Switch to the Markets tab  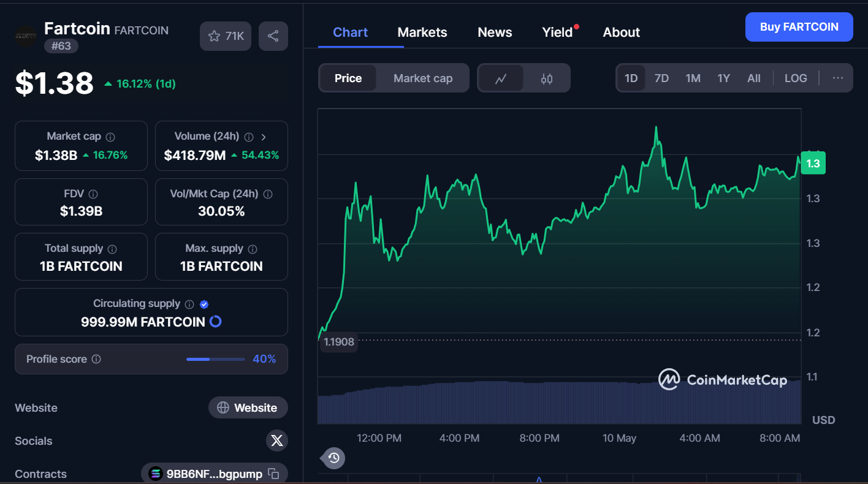click(x=422, y=32)
